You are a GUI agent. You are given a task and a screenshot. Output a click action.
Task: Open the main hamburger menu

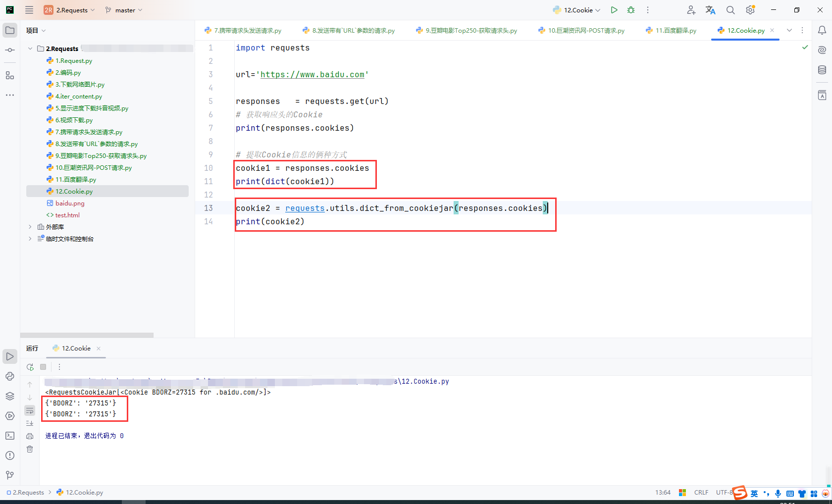tap(29, 10)
